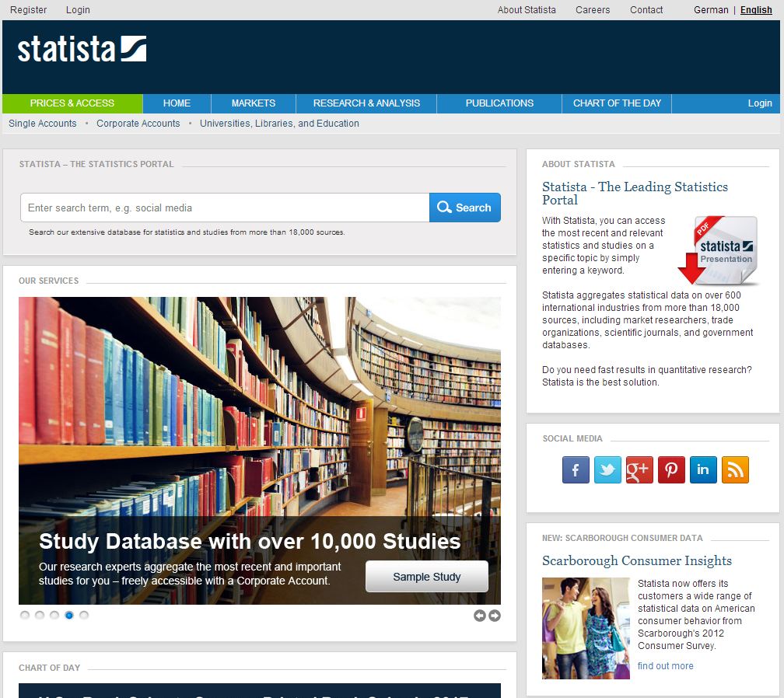Open Chart of the Day tab
784x698 pixels.
(617, 103)
